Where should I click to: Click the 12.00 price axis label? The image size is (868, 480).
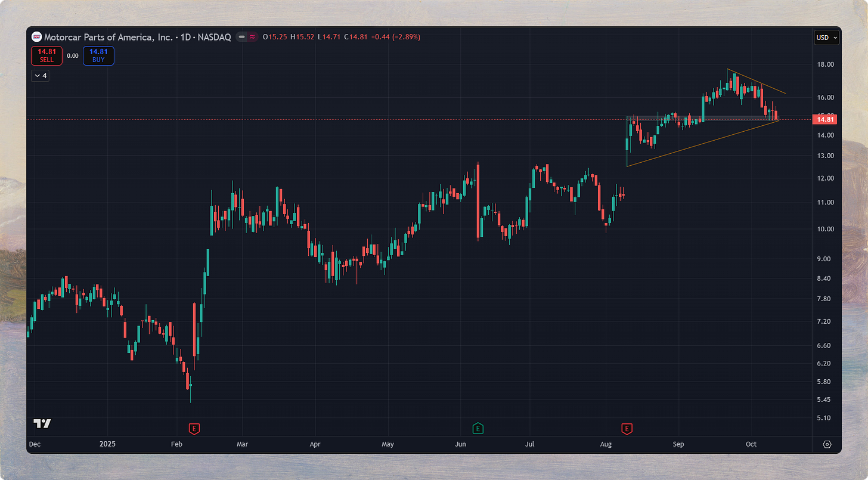coord(825,178)
